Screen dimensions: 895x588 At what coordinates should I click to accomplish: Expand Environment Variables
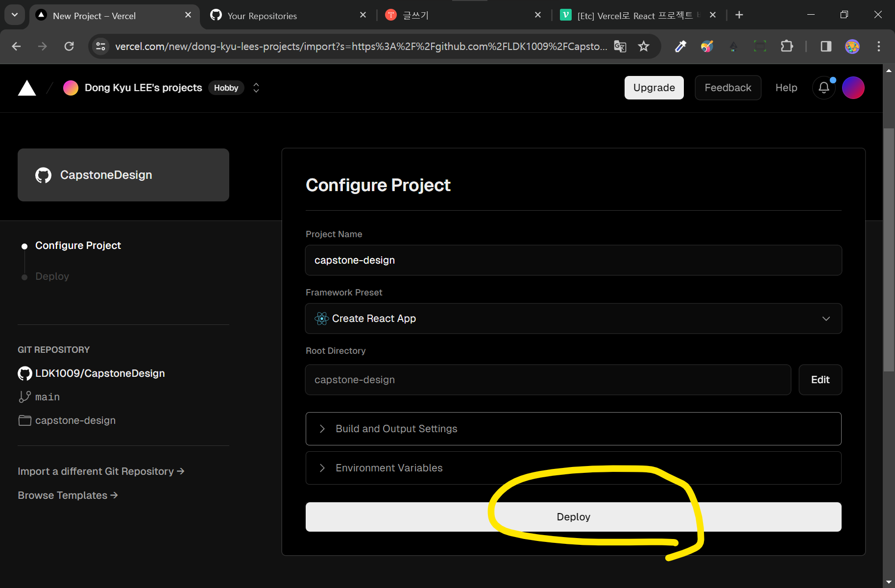coord(574,468)
